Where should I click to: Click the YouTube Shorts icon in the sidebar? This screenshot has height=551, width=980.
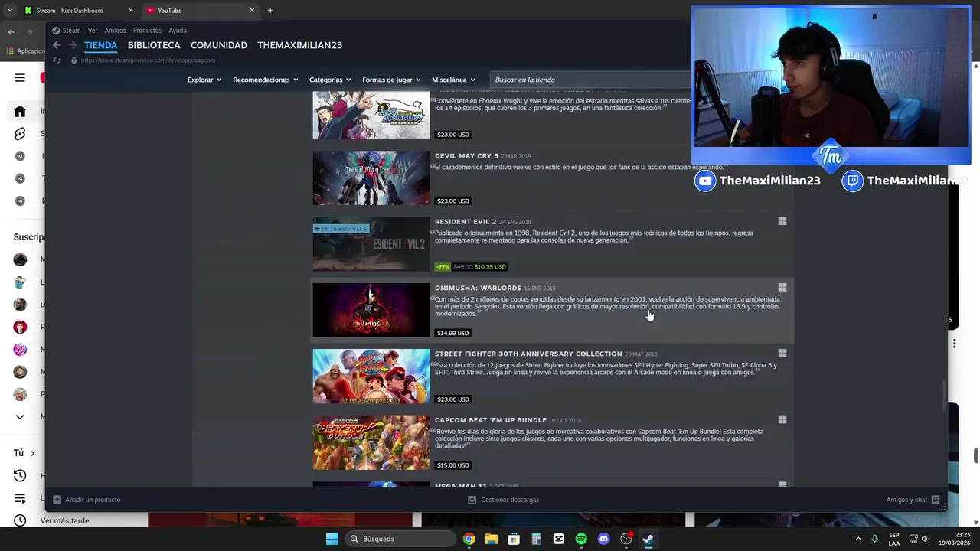(x=20, y=134)
